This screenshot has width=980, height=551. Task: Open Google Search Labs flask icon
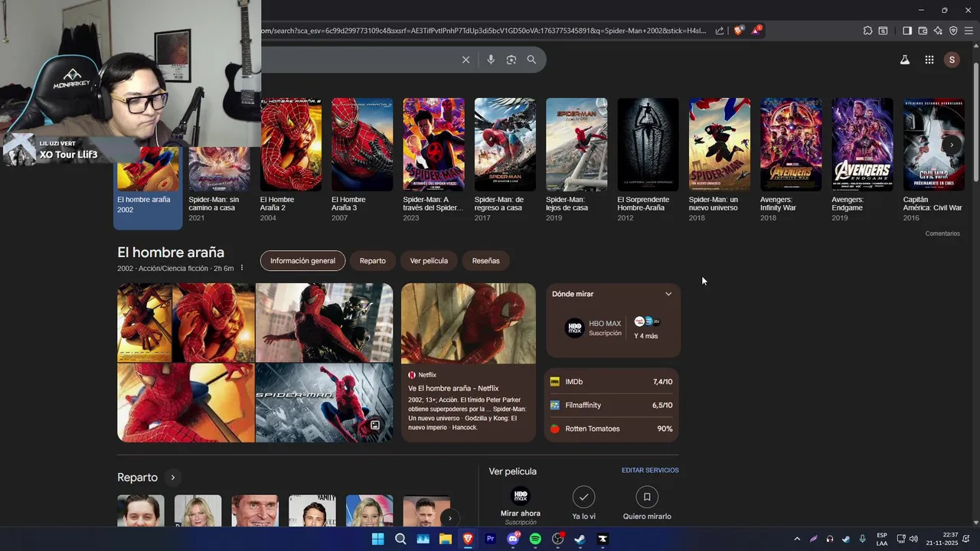pos(905,60)
